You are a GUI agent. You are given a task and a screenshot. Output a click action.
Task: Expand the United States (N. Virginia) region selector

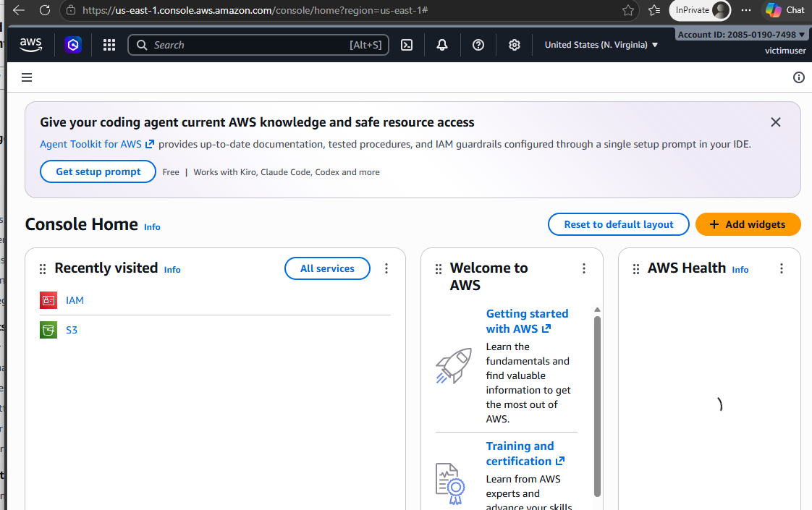coord(601,45)
